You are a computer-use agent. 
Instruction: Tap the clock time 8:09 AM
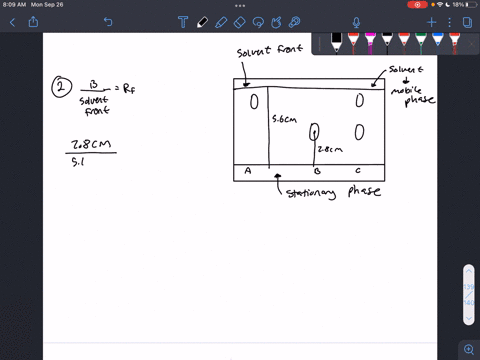pos(14,5)
